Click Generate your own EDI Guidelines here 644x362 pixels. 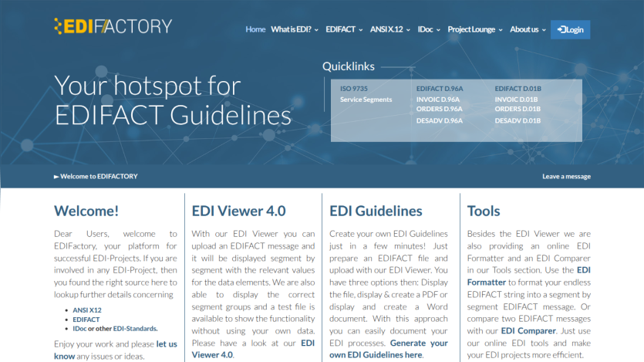(389, 349)
